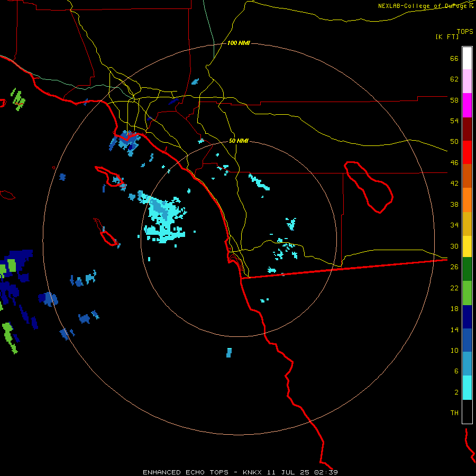Click the 18 legend value

[454, 309]
